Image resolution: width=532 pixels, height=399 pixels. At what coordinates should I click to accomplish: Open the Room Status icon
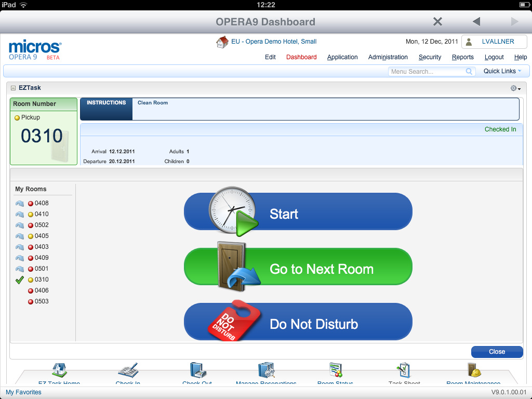(x=335, y=370)
